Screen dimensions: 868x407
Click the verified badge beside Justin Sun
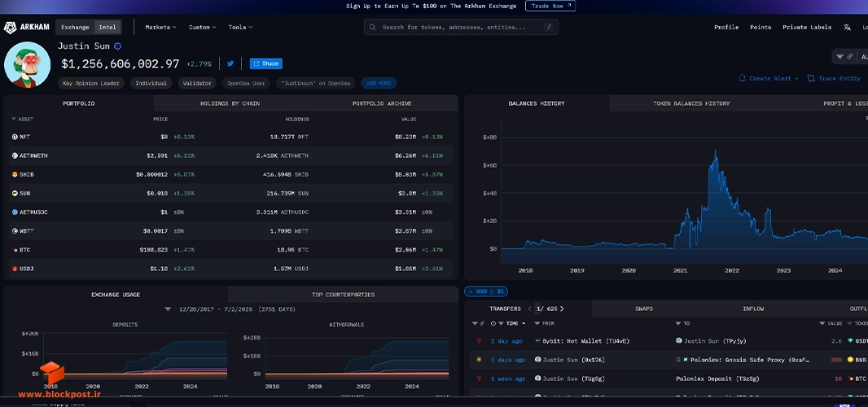pos(117,46)
